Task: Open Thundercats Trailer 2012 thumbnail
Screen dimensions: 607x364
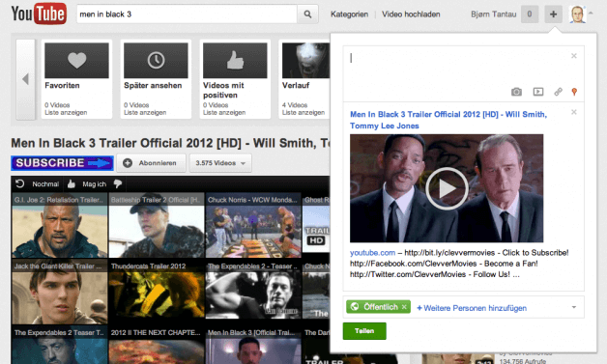Action: (x=157, y=293)
